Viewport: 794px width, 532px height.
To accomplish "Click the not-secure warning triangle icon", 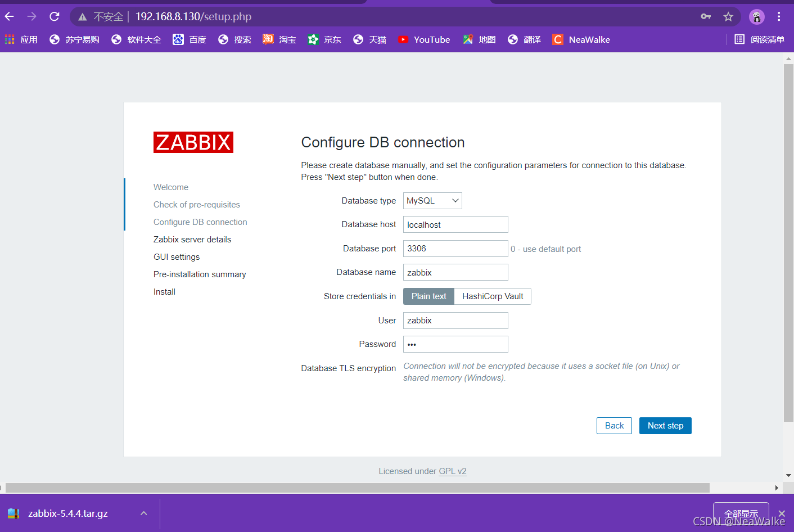I will (83, 17).
